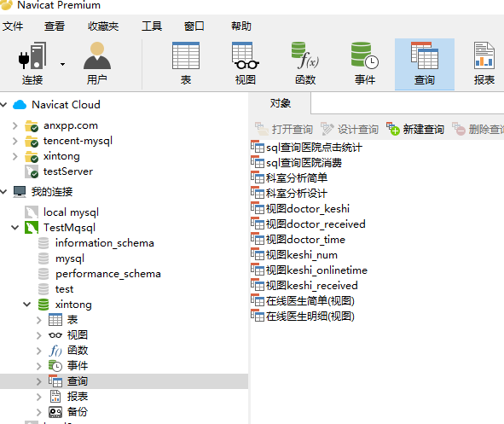Click the 设计查询 button
504x424 pixels.
(350, 129)
